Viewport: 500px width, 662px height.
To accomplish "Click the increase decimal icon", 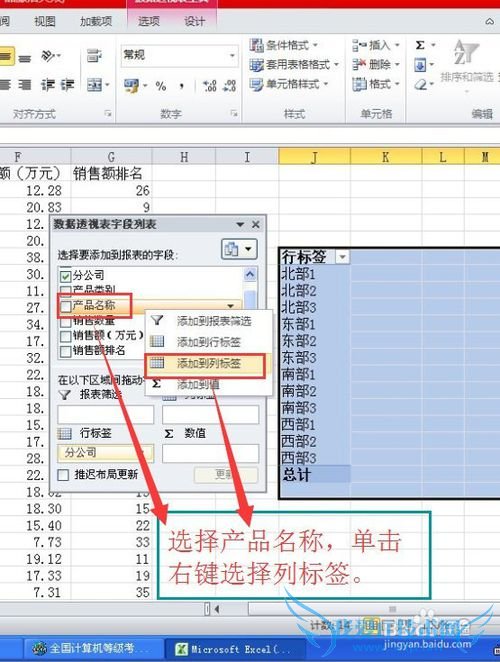I will (x=210, y=86).
